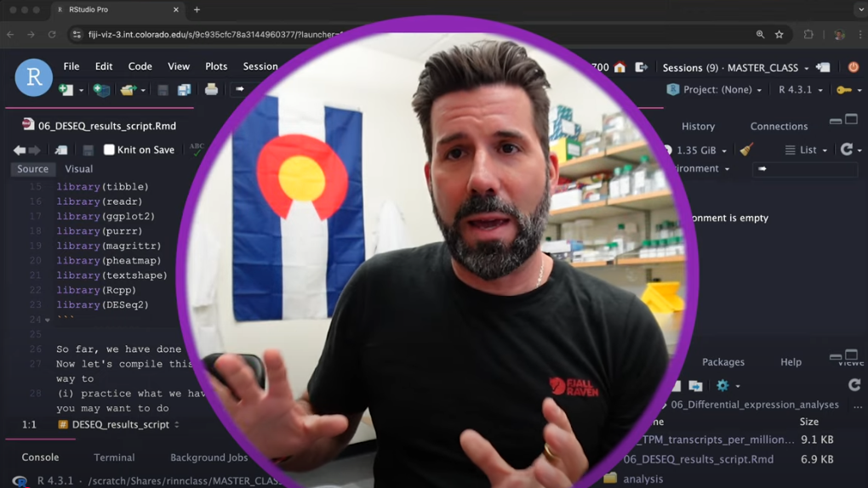The height and width of the screenshot is (488, 868).
Task: Open the DESEQ_results_script section navigator
Action: tap(120, 424)
